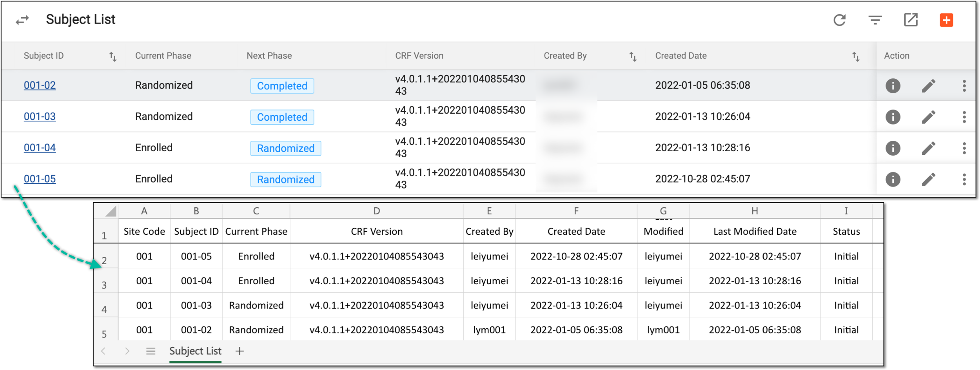Edit subject 001-03 with pencil icon
The width and height of the screenshot is (980, 370).
[x=928, y=117]
